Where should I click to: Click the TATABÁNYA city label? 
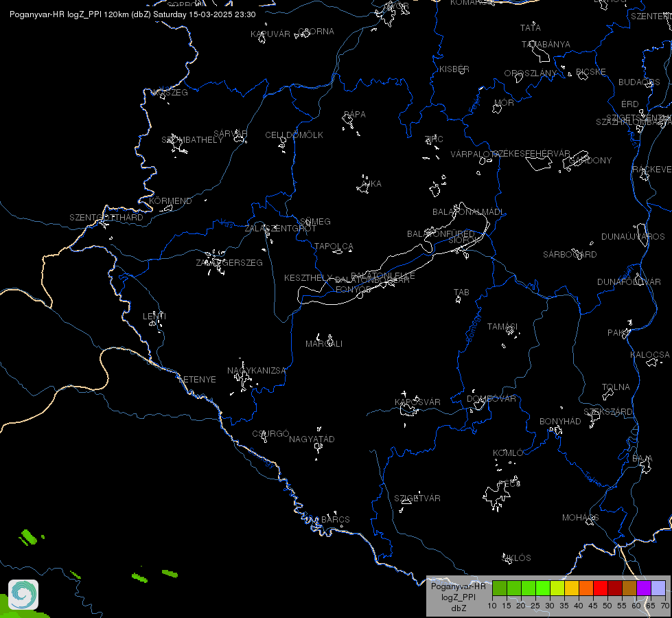tap(546, 45)
